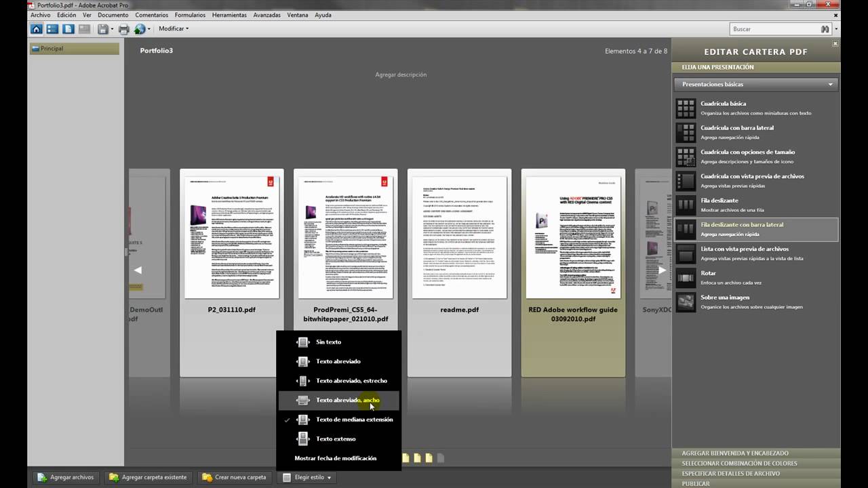Choose the Sin texto style option
The width and height of the screenshot is (868, 488).
[x=328, y=342]
